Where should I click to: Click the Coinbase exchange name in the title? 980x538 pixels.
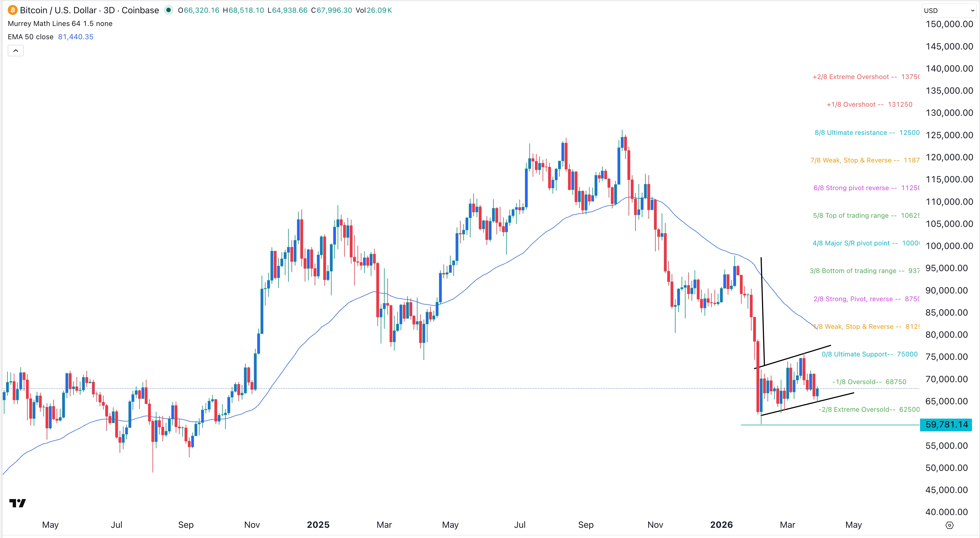point(140,10)
